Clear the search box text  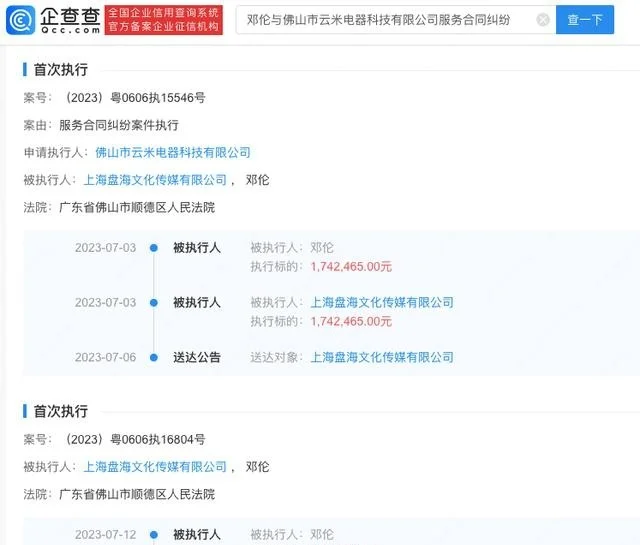[543, 20]
